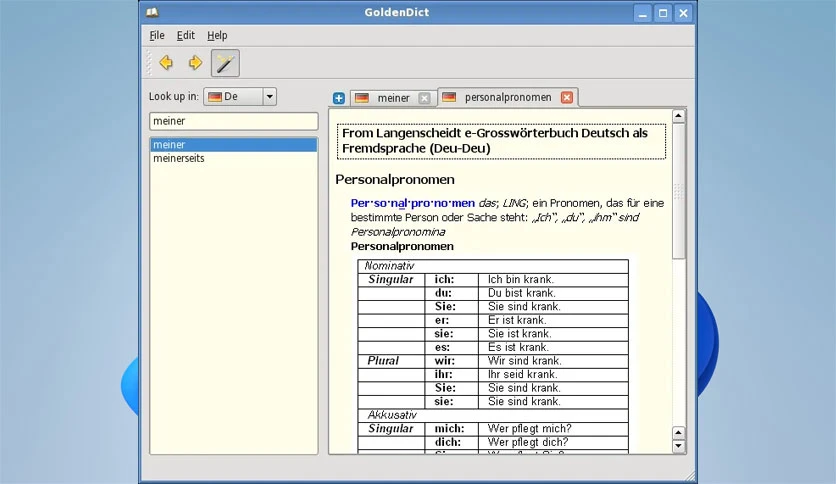
Task: Click the Per·so·nal·pro·no·men headword link
Action: tap(412, 203)
